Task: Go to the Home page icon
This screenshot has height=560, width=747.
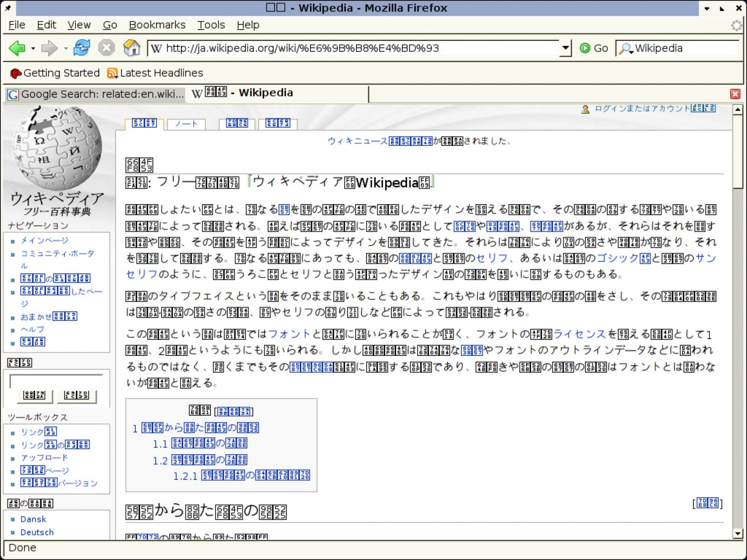Action: 132,48
